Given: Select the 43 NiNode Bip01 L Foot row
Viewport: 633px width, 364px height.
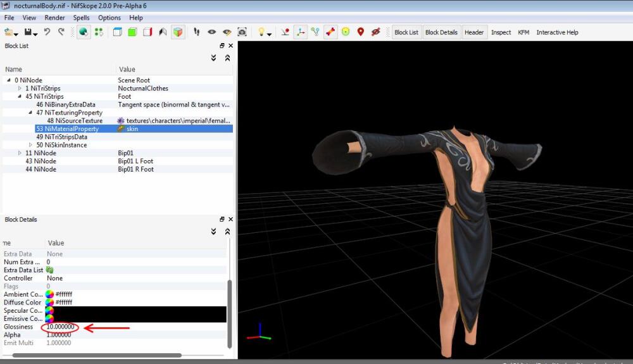Looking at the screenshot, I should (x=118, y=161).
